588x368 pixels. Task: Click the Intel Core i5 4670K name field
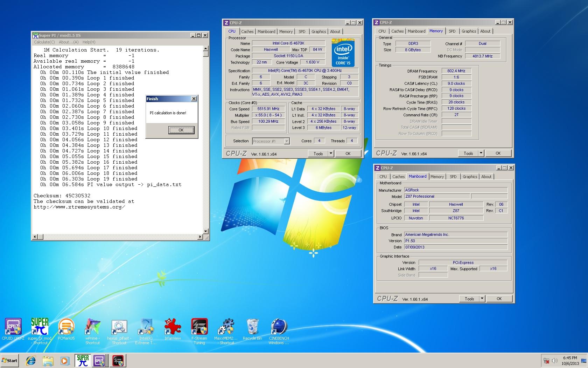(288, 43)
